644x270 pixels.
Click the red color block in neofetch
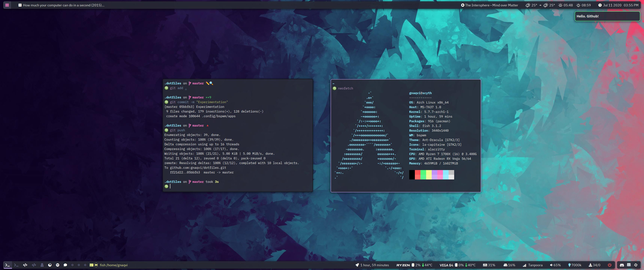click(417, 175)
